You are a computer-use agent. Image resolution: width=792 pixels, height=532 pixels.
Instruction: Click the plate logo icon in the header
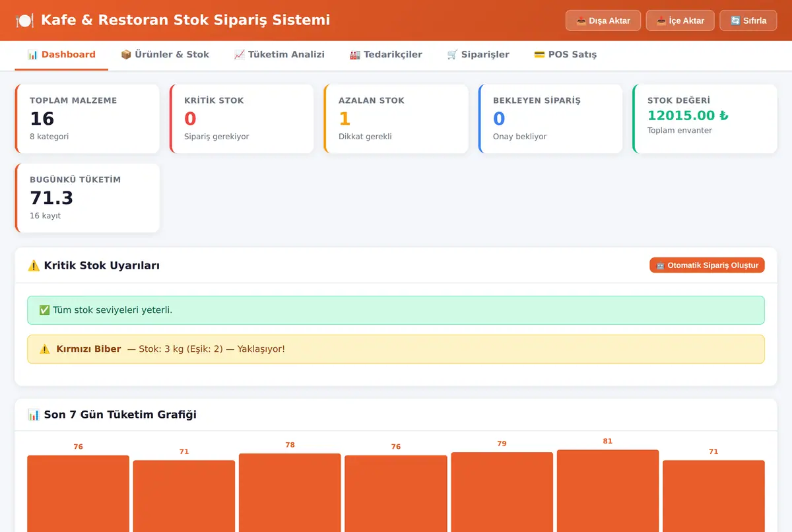tap(24, 20)
